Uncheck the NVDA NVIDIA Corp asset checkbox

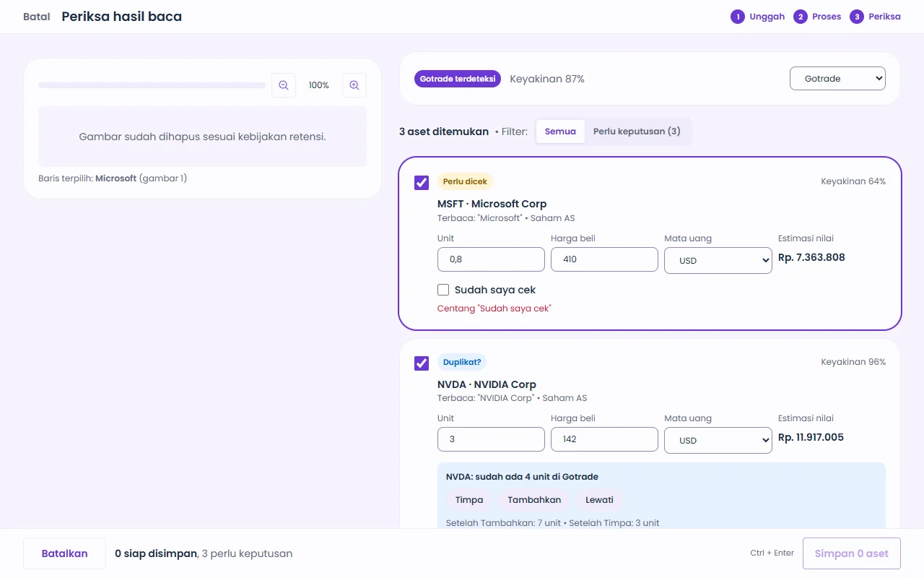pyautogui.click(x=422, y=363)
